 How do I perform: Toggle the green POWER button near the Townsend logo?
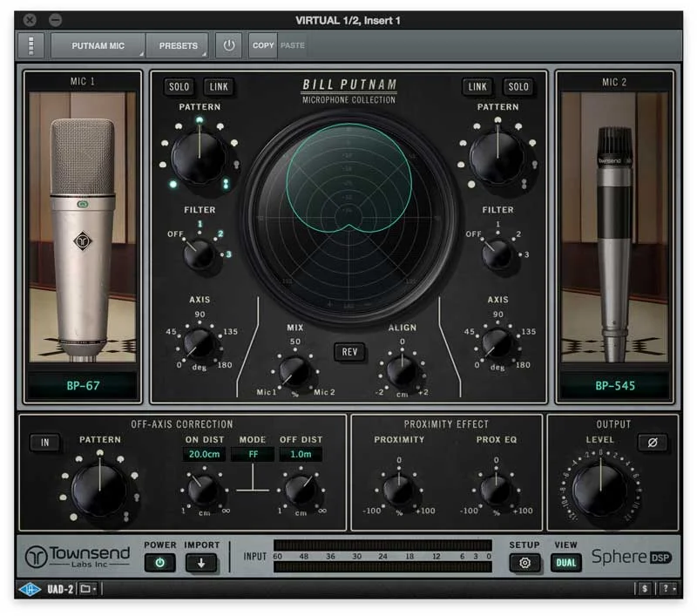tap(159, 563)
